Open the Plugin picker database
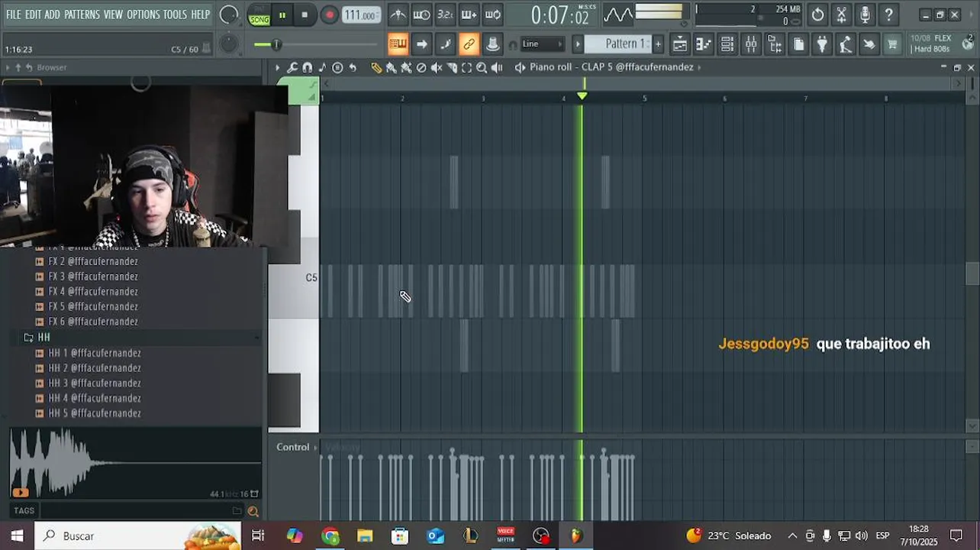 pyautogui.click(x=822, y=44)
